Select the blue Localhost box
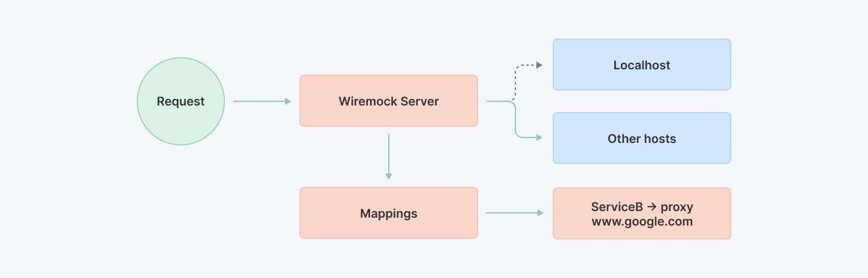Screen dimensions: 868x278 click(x=641, y=65)
